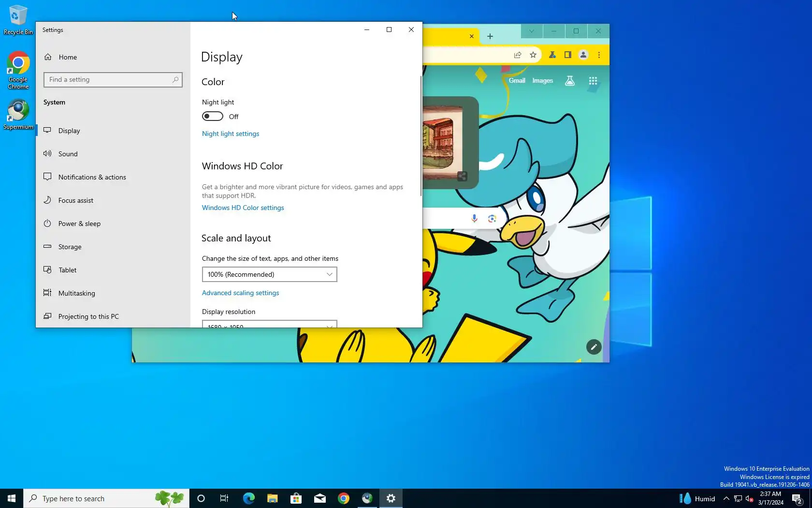
Task: Click the customize Chrome pencil button
Action: [594, 347]
